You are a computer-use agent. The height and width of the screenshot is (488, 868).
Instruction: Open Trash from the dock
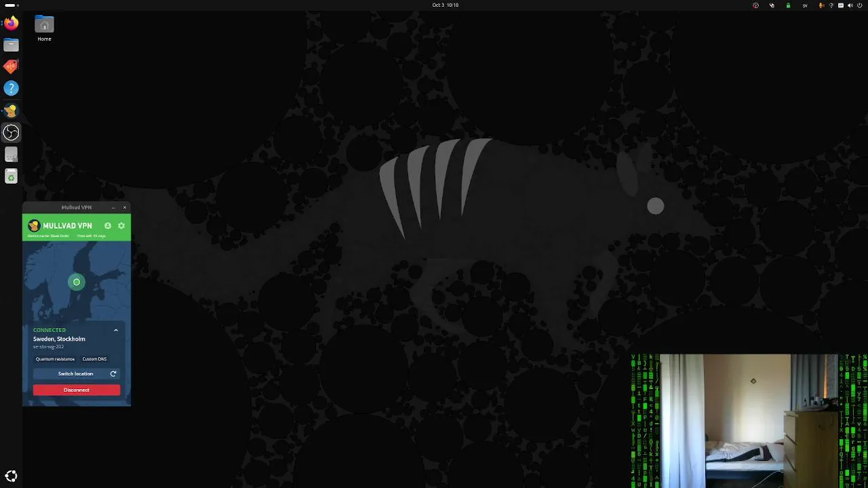(11, 177)
